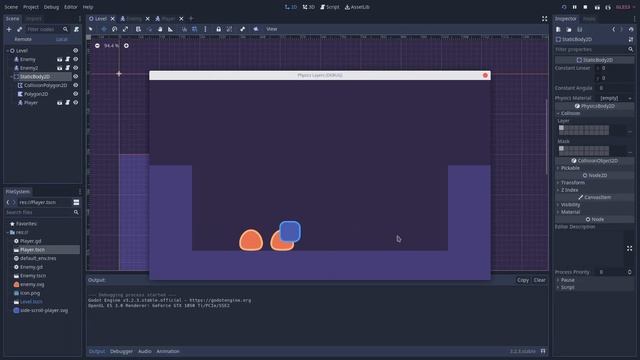Go to previous edited object in Inspector
The width and height of the screenshot is (640, 360).
(613, 29)
